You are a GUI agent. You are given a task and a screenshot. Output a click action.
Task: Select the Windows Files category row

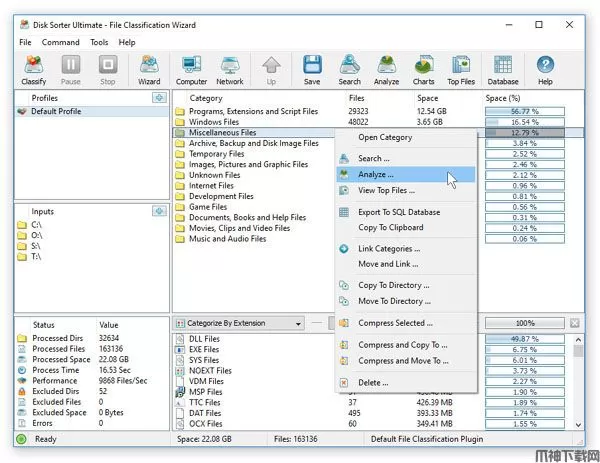click(214, 121)
